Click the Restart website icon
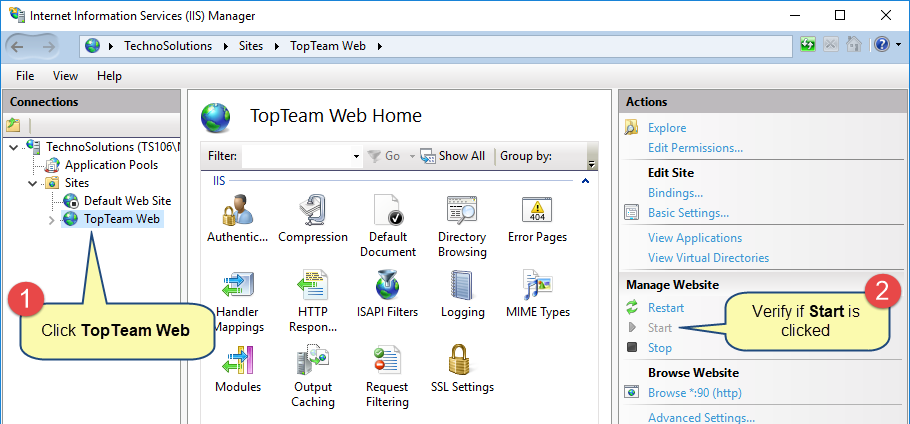The width and height of the screenshot is (910, 424). [632, 307]
